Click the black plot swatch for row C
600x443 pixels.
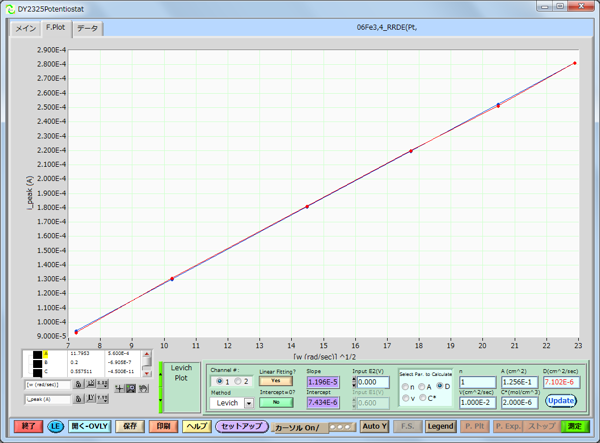click(38, 372)
